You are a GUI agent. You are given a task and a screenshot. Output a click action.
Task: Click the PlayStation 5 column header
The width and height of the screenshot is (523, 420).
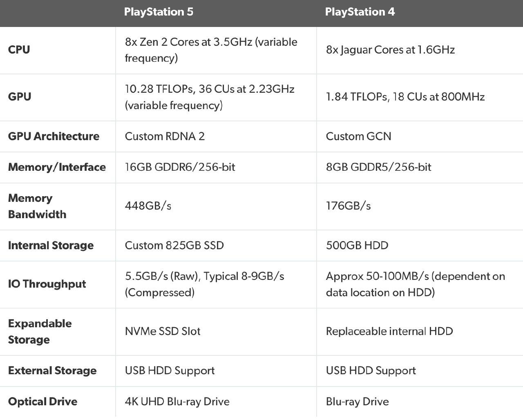pyautogui.click(x=159, y=12)
